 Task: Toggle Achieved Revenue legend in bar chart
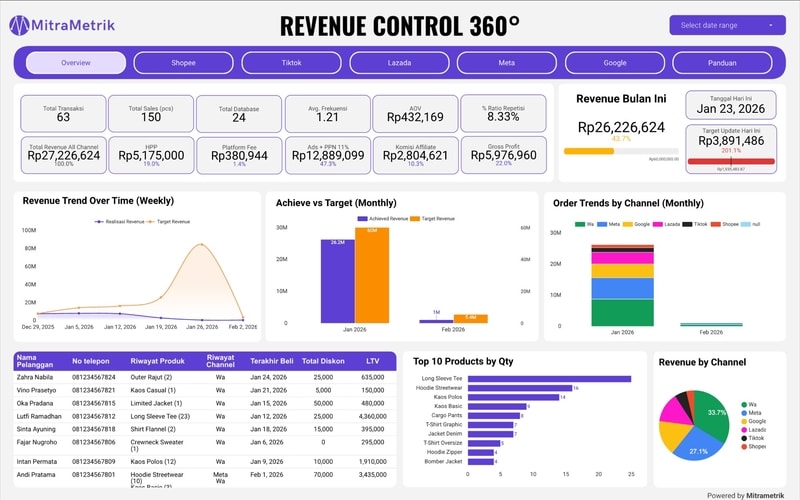(x=363, y=217)
